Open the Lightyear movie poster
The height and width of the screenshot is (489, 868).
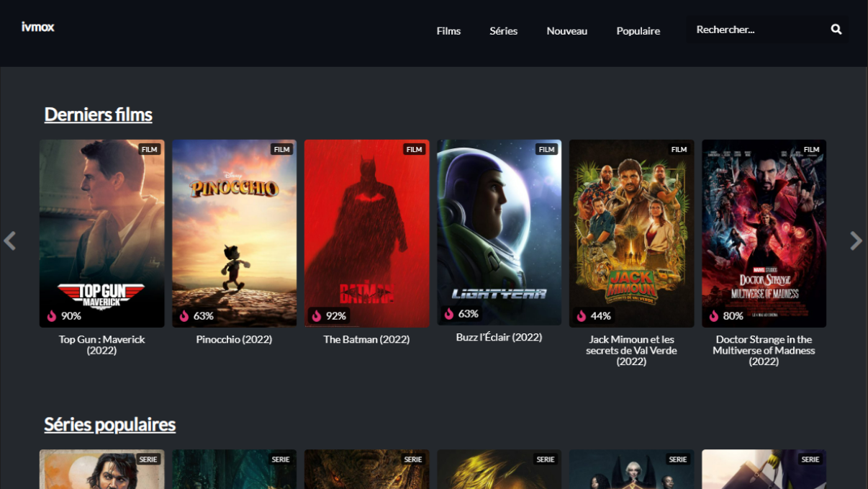499,223
